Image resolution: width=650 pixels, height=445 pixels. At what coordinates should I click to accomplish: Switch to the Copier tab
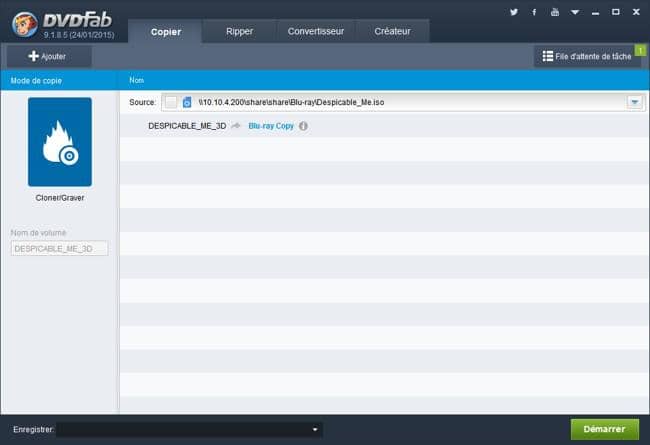click(x=165, y=32)
